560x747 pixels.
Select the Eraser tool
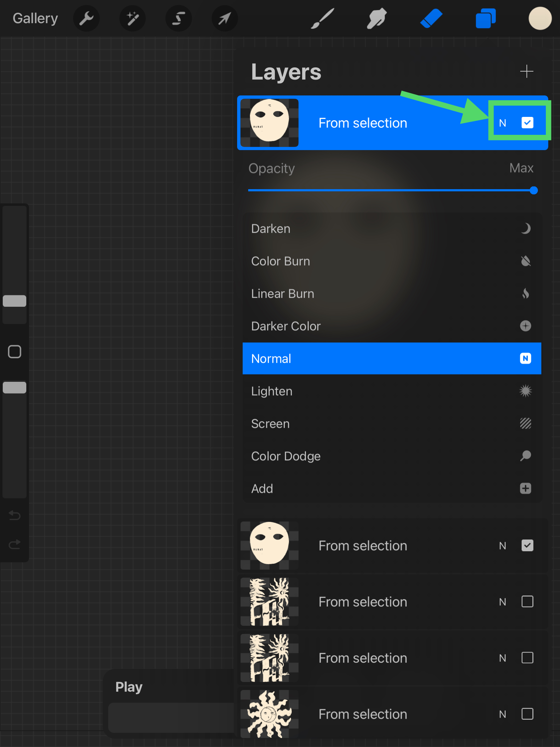pos(431,19)
